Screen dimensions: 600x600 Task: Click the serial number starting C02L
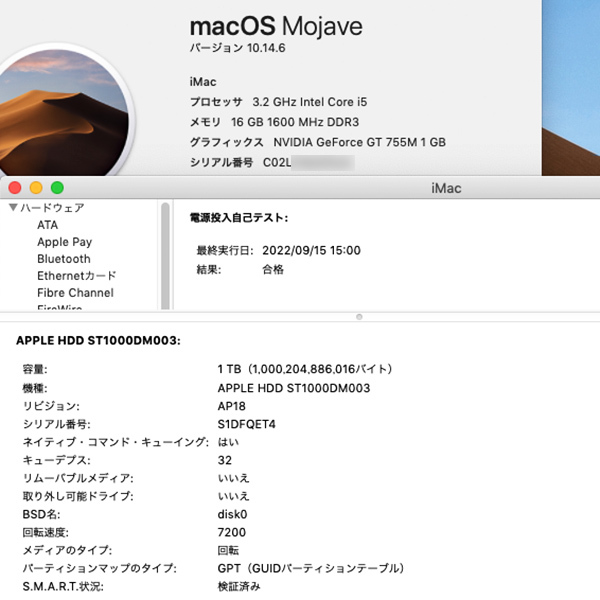point(308,163)
